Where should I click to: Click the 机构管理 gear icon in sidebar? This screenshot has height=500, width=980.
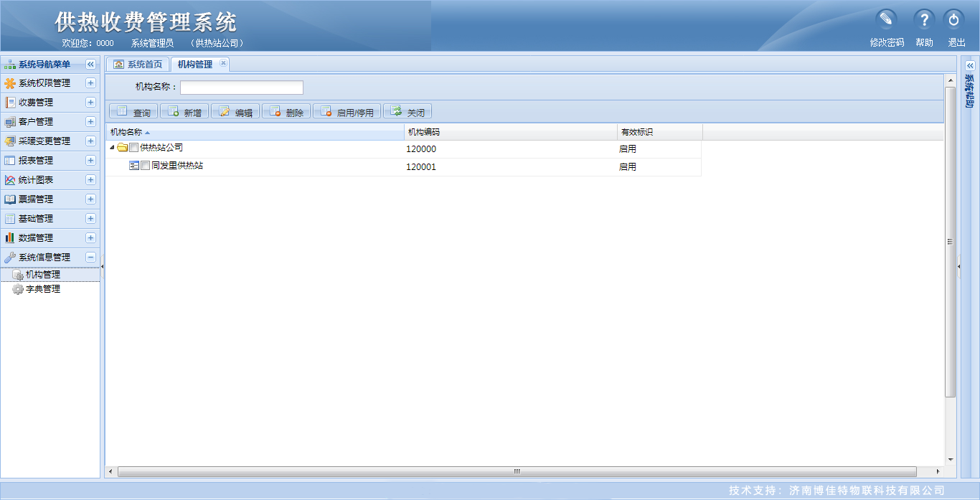click(18, 275)
